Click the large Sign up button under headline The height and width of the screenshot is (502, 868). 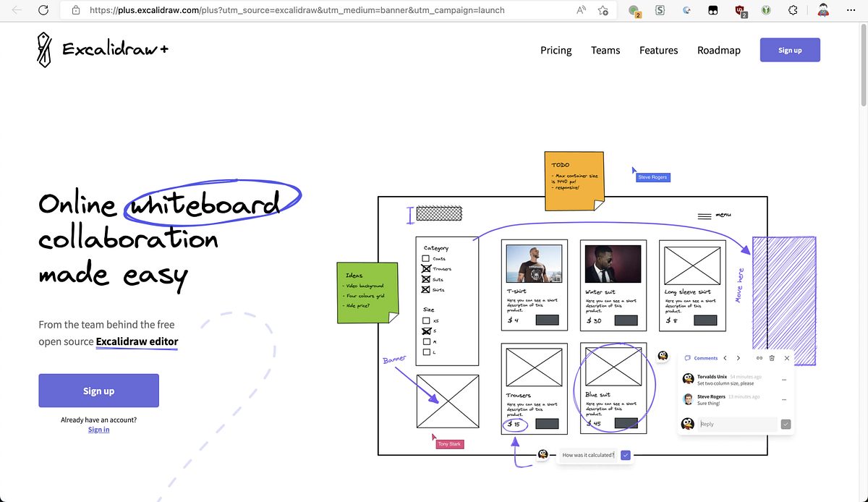tap(98, 391)
